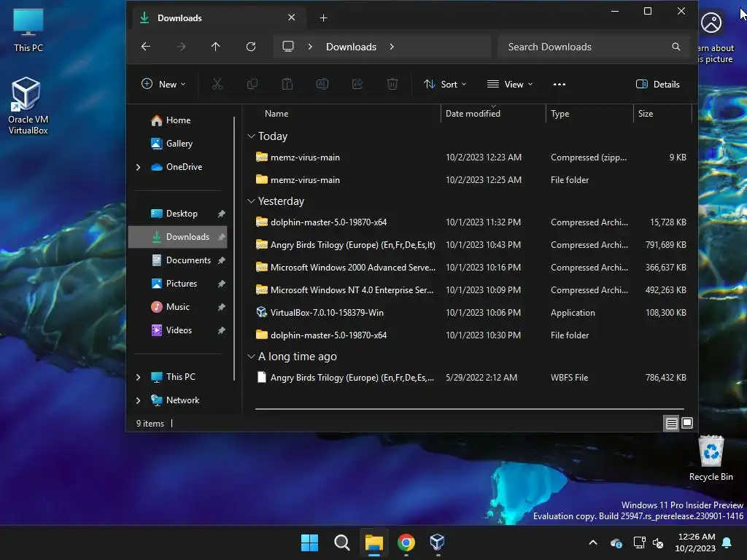The image size is (747, 560).
Task: Select Microsoft Windows NT 4.0 Enterprise archive
Action: (471, 290)
